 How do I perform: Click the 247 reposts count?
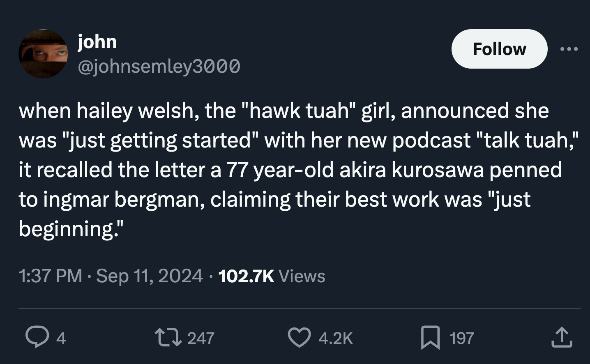click(201, 338)
